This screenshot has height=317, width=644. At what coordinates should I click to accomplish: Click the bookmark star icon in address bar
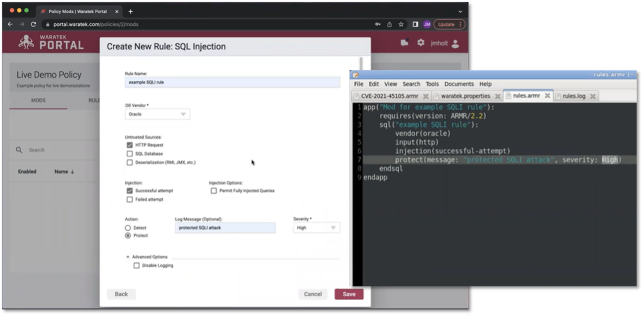point(401,24)
